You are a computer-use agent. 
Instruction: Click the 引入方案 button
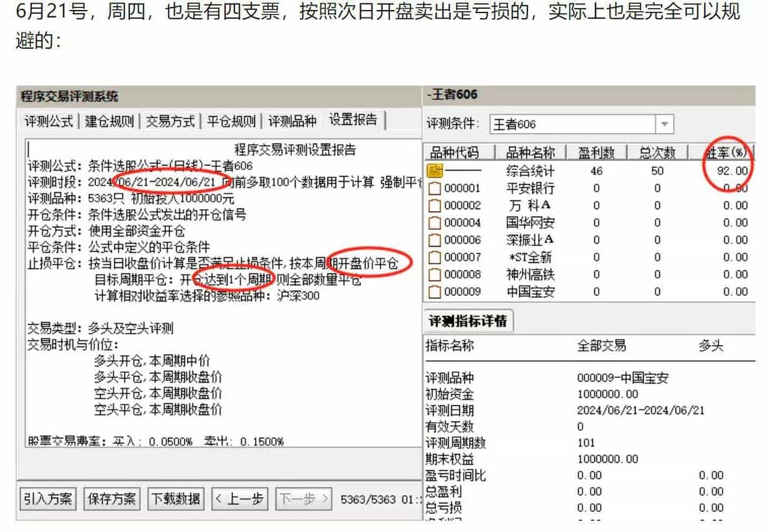pos(48,499)
